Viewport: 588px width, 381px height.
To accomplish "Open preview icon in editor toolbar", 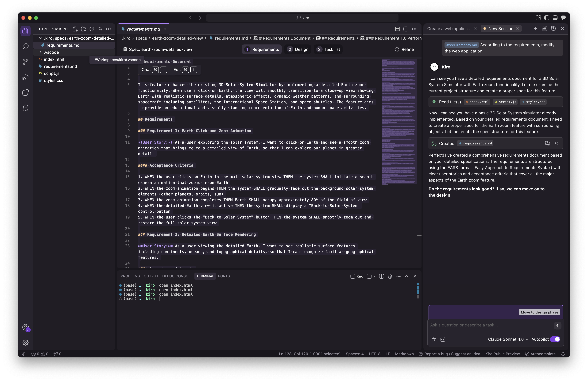I will pyautogui.click(x=398, y=29).
